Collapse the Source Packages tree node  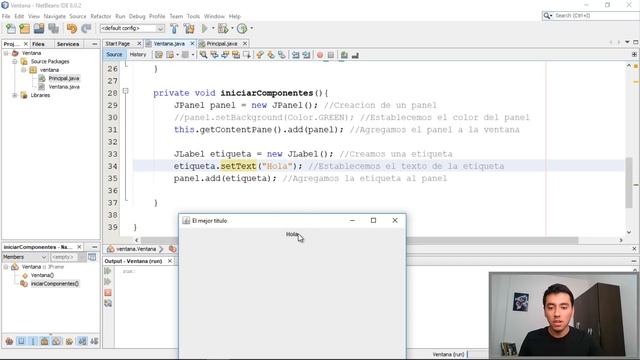coord(15,61)
